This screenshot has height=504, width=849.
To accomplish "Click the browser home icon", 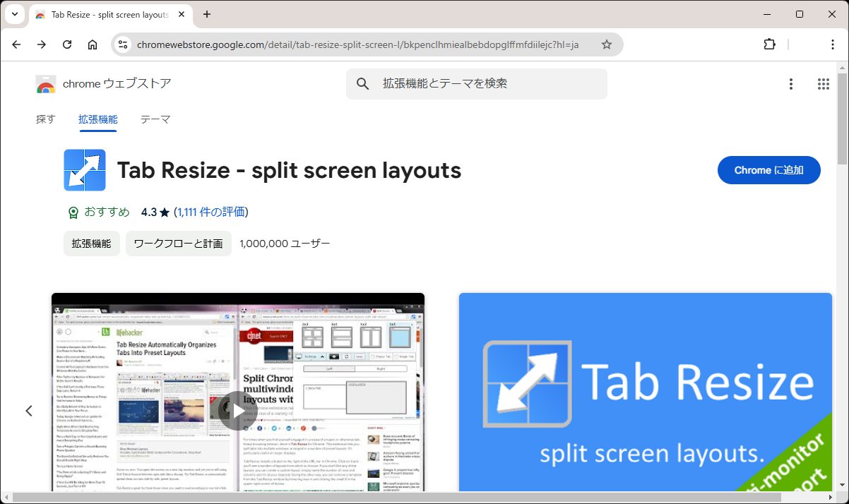I will click(93, 44).
